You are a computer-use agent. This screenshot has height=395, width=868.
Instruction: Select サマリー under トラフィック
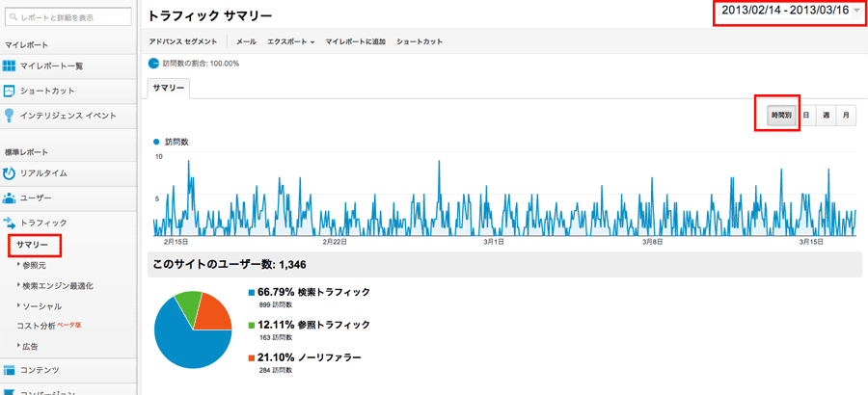click(x=33, y=244)
